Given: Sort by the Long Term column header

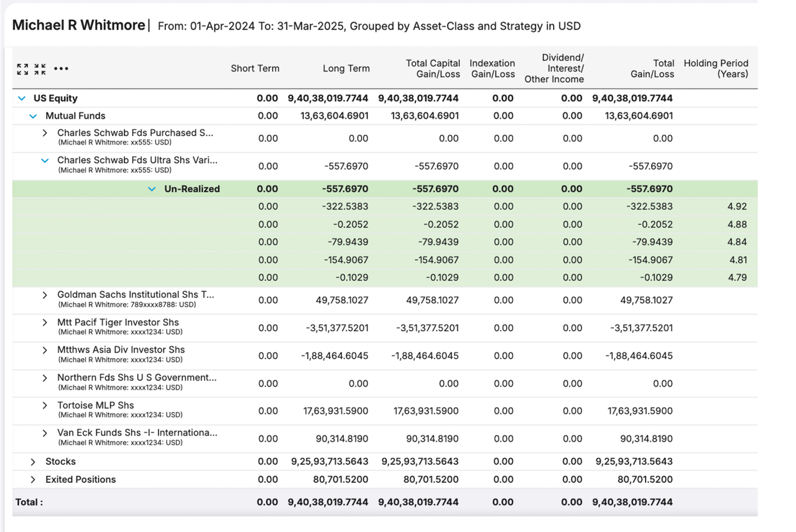Looking at the screenshot, I should click(346, 68).
